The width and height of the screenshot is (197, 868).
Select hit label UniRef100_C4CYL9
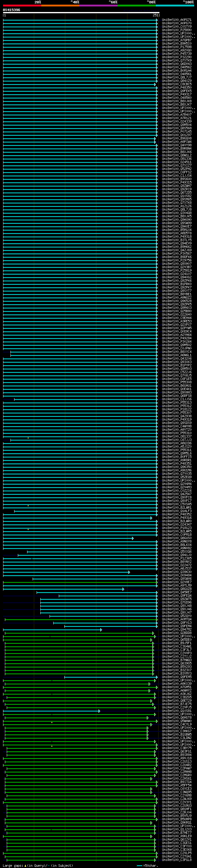click(x=176, y=724)
